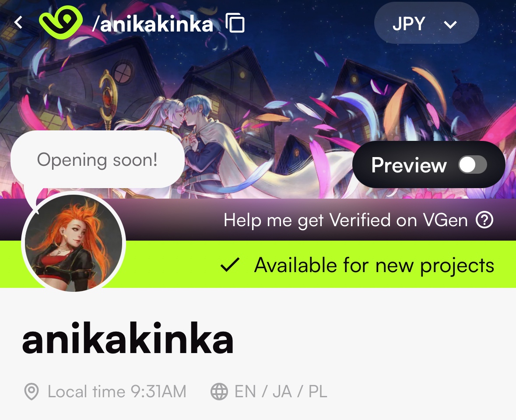Click the EN / JA / PL languages label

(281, 392)
